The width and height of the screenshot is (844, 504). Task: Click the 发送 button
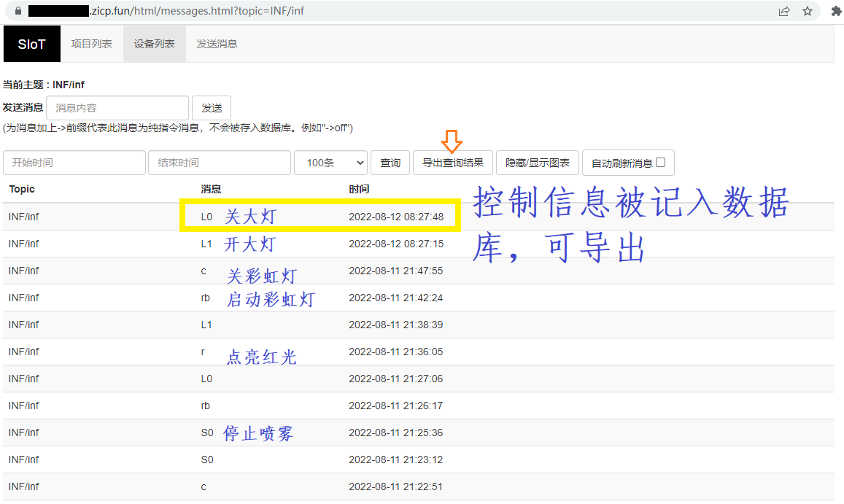pyautogui.click(x=212, y=108)
